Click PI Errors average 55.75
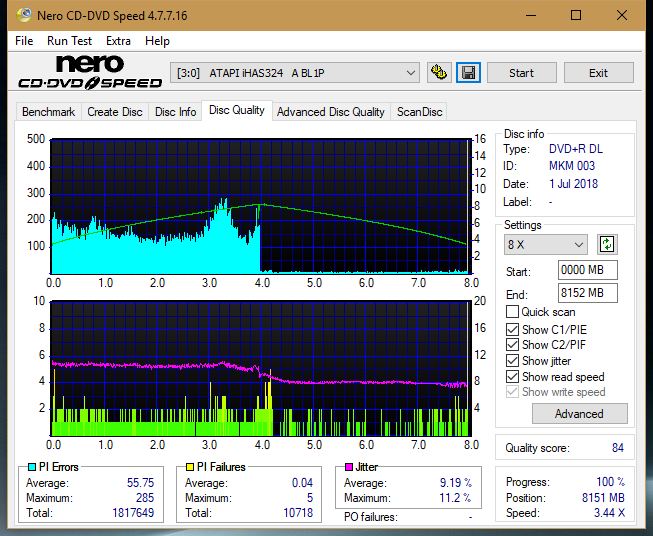This screenshot has width=653, height=536. (140, 483)
